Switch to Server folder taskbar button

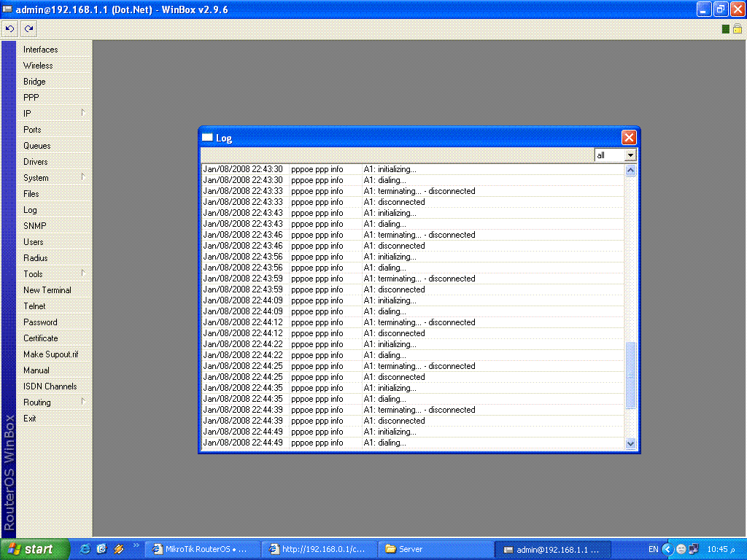(x=436, y=549)
